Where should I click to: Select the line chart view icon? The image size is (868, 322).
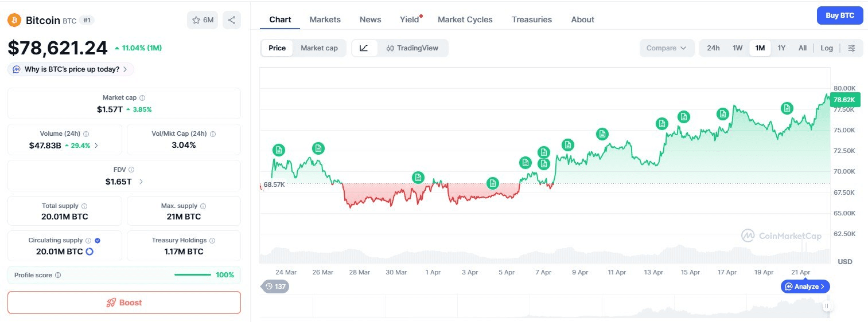[x=364, y=48]
